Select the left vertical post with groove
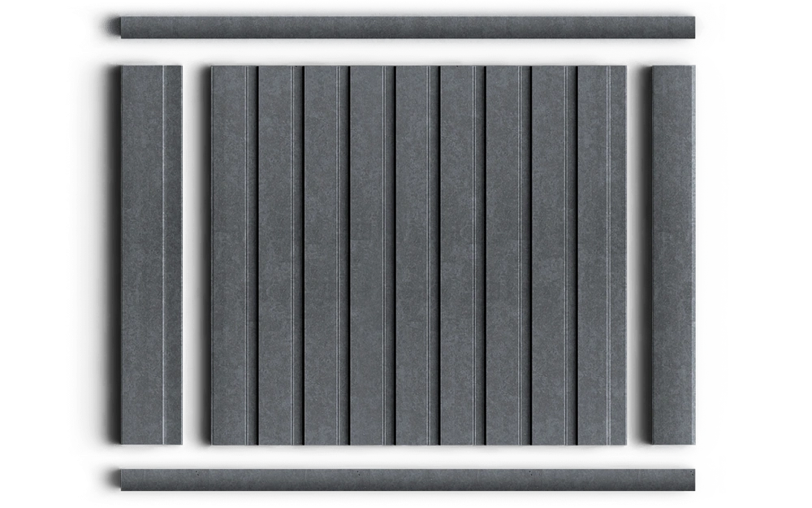 coord(151,255)
